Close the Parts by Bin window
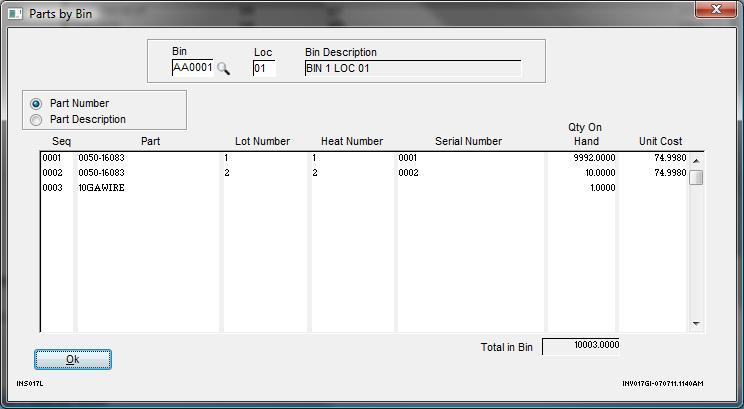Screen dimensions: 744x409 [716, 9]
